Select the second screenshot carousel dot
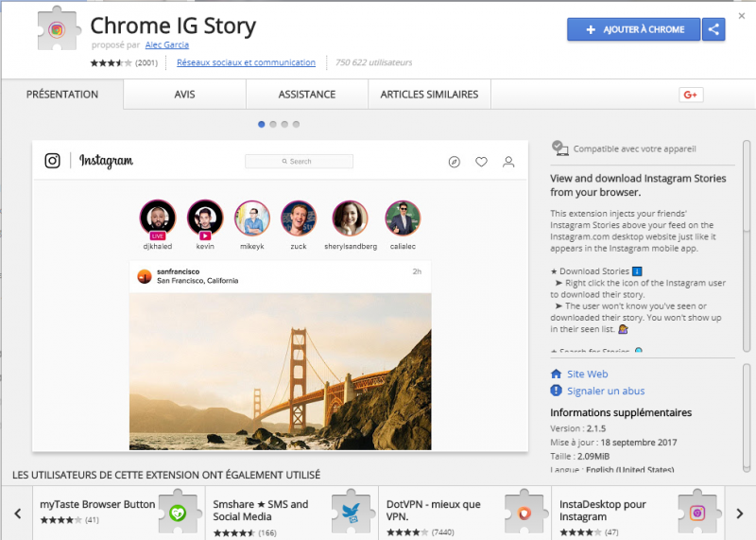Image resolution: width=756 pixels, height=540 pixels. point(273,125)
